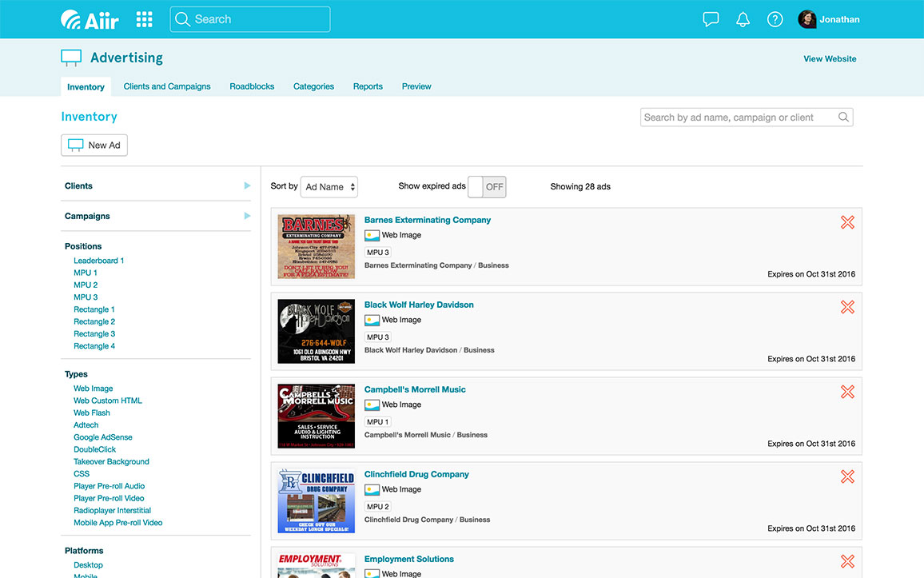This screenshot has width=924, height=578.
Task: Filter by Radioplayer Interstitial type
Action: 112,511
